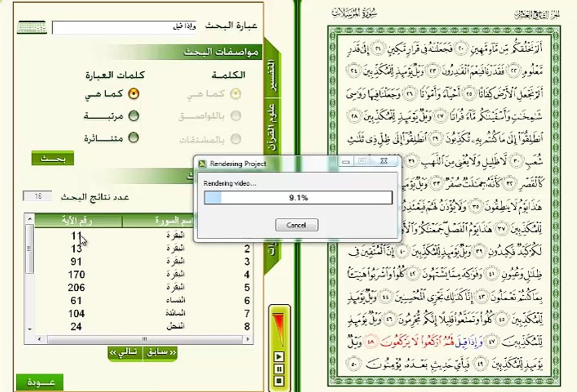Click the results horizontal scrollbar thumb
The width and height of the screenshot is (577, 392).
pos(144,339)
